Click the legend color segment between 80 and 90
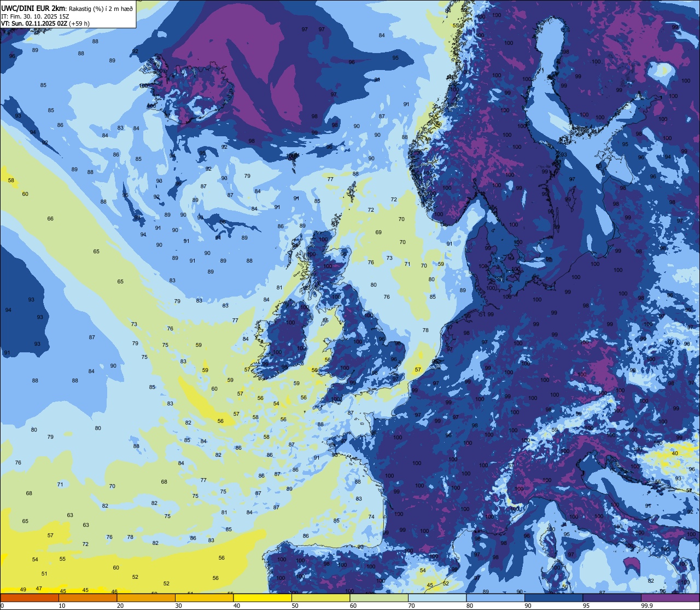 pos(495,597)
